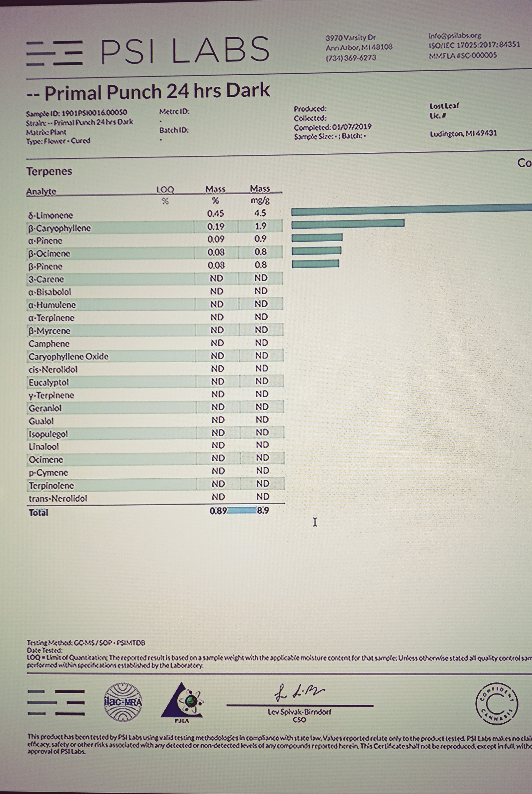Viewport: 532px width, 794px height.
Task: Click the small PSI Labs footer logo
Action: (56, 703)
